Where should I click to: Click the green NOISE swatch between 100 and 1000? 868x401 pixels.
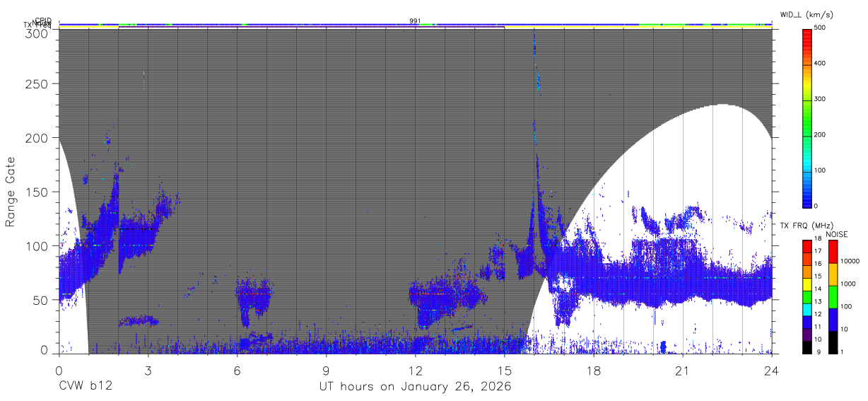click(x=833, y=297)
